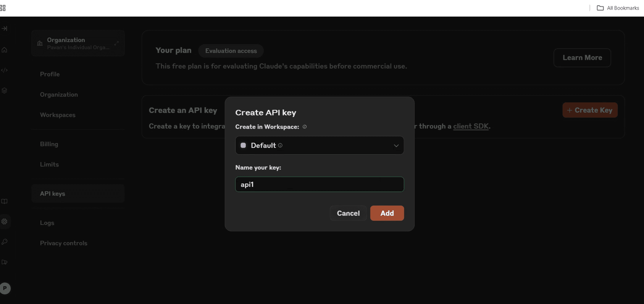Go to Billing settings menu item
Viewport: 644px width, 304px height.
[x=49, y=144]
